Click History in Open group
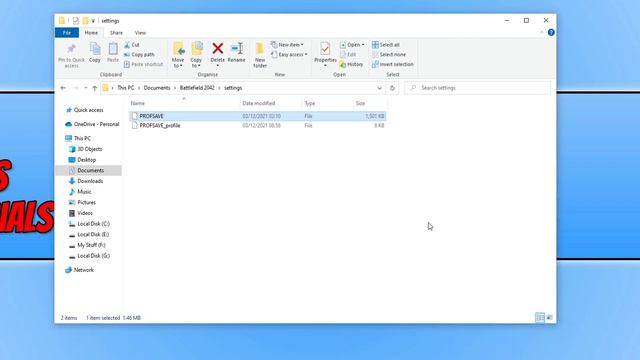Screen dimensions: 640x360 [351, 64]
